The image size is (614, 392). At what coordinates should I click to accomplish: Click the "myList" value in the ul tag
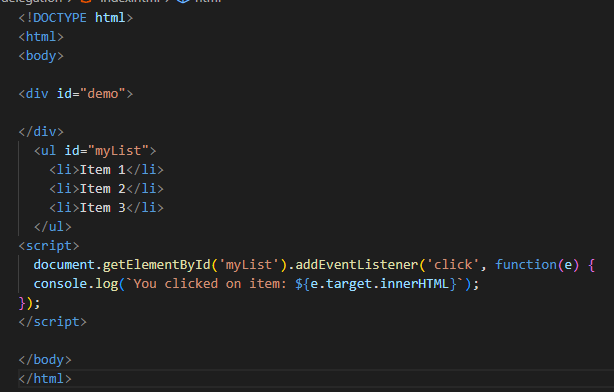[x=118, y=150]
